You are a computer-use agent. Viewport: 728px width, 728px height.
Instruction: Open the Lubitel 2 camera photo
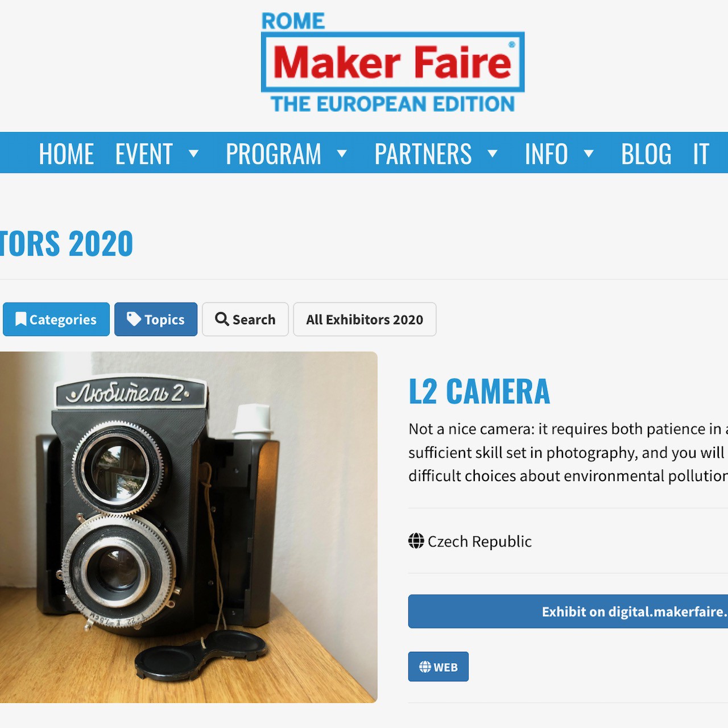[188, 527]
